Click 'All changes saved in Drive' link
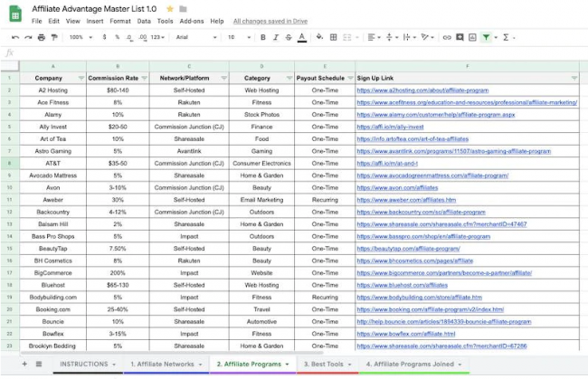Screen dimensions: 588x379 (270, 21)
